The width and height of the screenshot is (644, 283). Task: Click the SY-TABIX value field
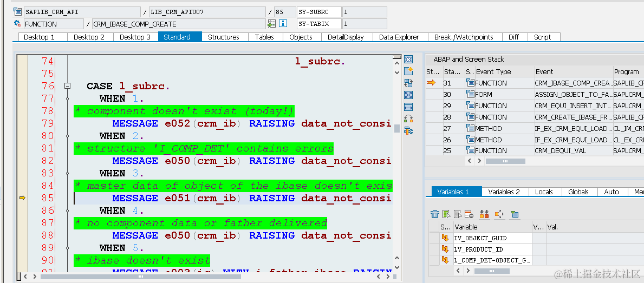[364, 24]
